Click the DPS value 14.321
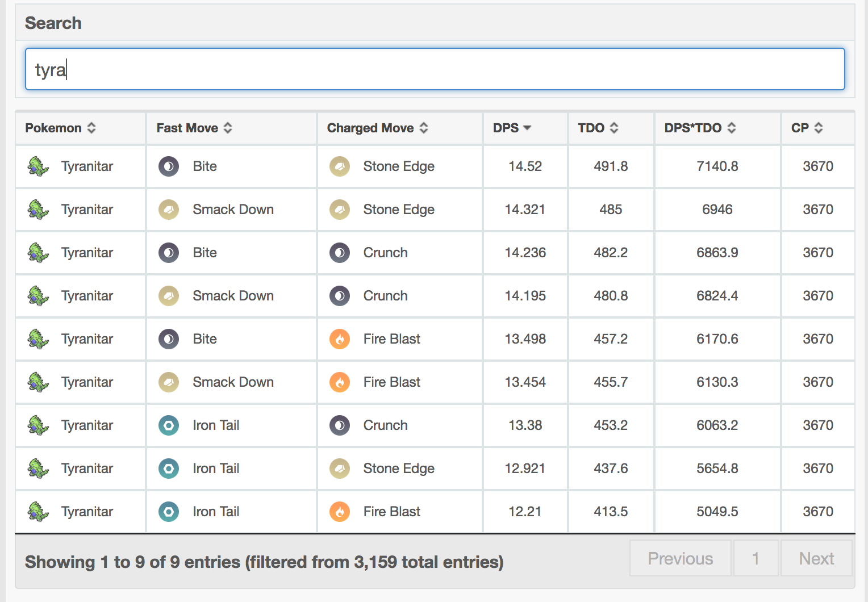The image size is (868, 602). (525, 210)
